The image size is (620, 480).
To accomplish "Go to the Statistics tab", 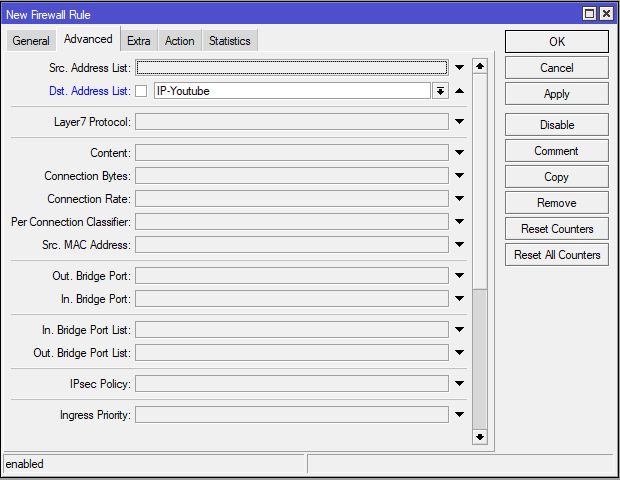I will coord(230,41).
